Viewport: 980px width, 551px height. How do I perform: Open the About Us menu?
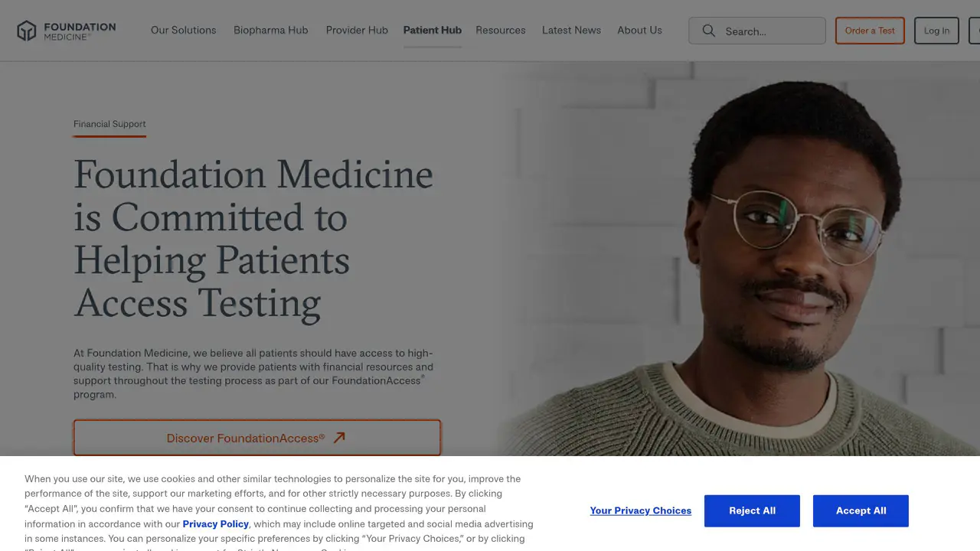coord(639,31)
